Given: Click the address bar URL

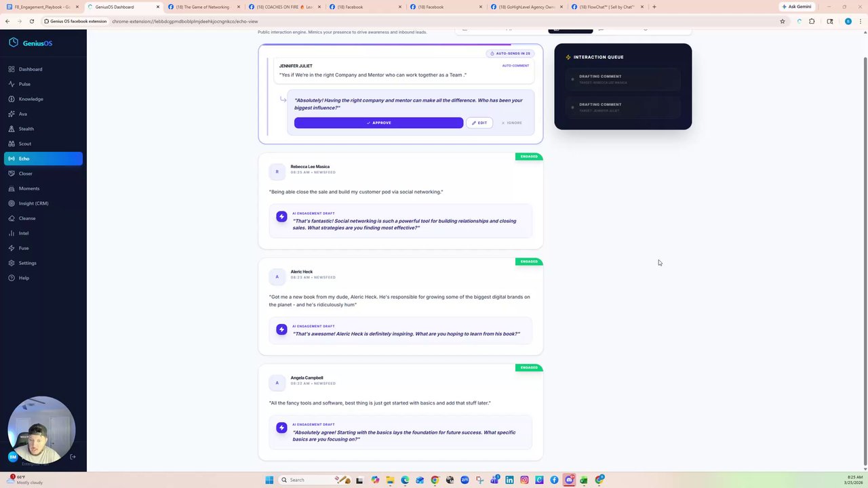Looking at the screenshot, I should 184,21.
